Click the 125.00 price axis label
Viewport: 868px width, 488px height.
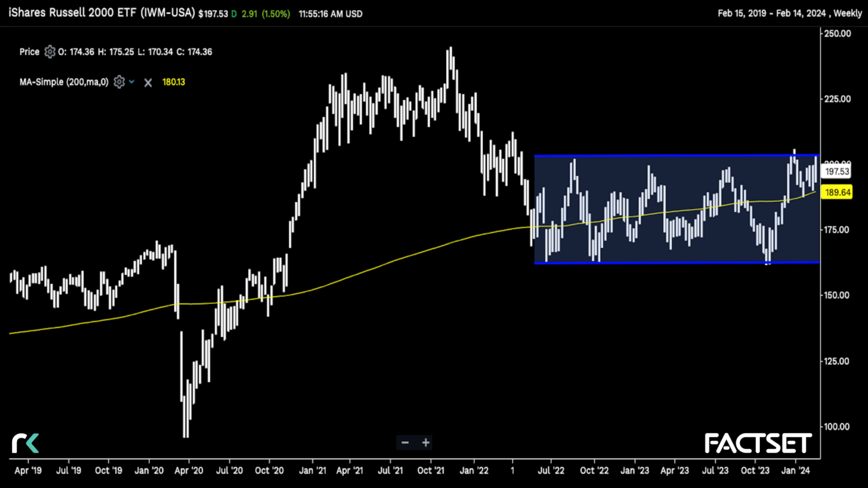tap(837, 361)
